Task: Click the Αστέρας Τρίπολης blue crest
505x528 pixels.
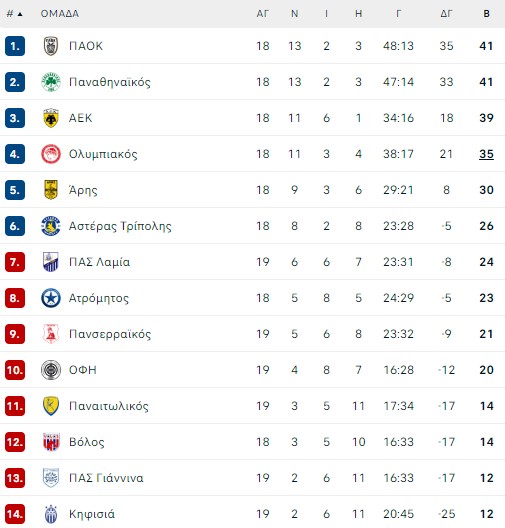Action: tap(51, 226)
